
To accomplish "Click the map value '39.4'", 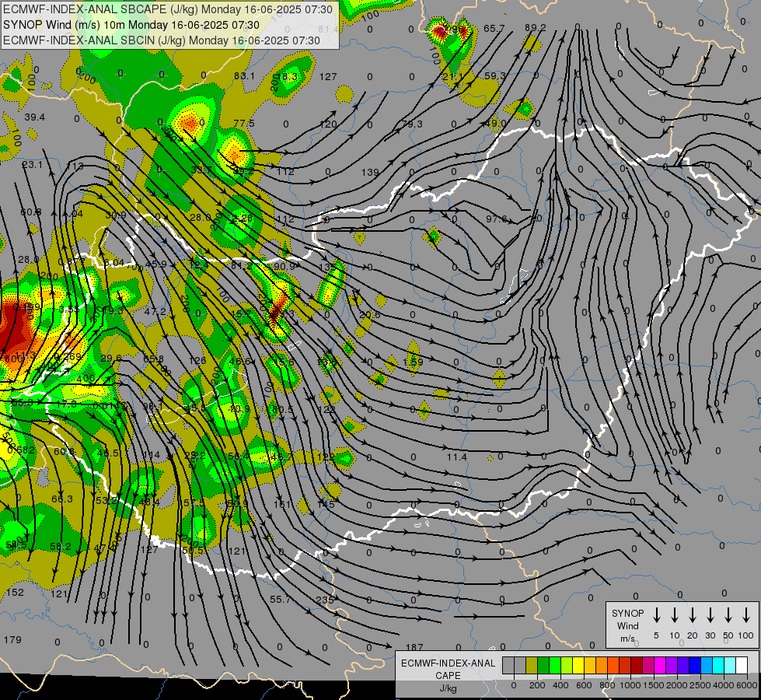I will point(34,117).
